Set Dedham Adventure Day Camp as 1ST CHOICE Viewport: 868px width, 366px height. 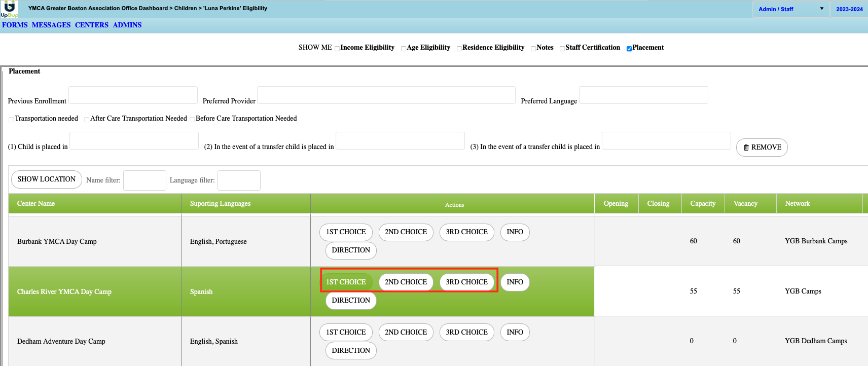click(346, 333)
